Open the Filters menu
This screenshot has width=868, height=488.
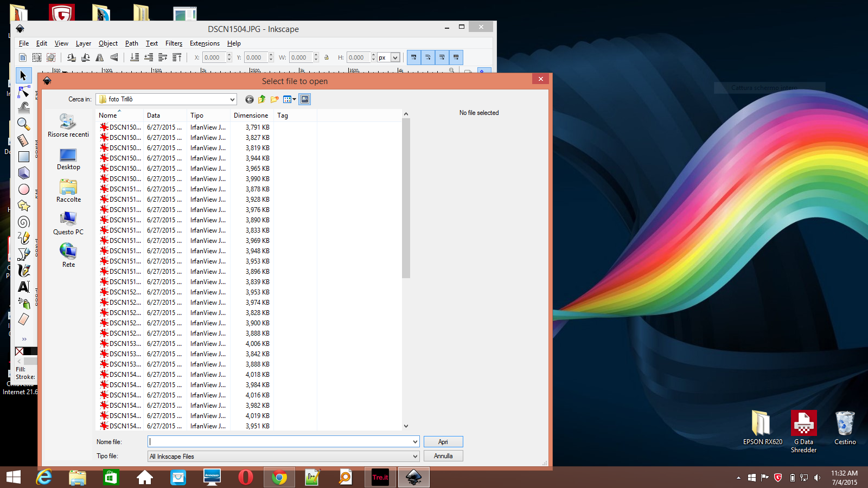pyautogui.click(x=174, y=43)
